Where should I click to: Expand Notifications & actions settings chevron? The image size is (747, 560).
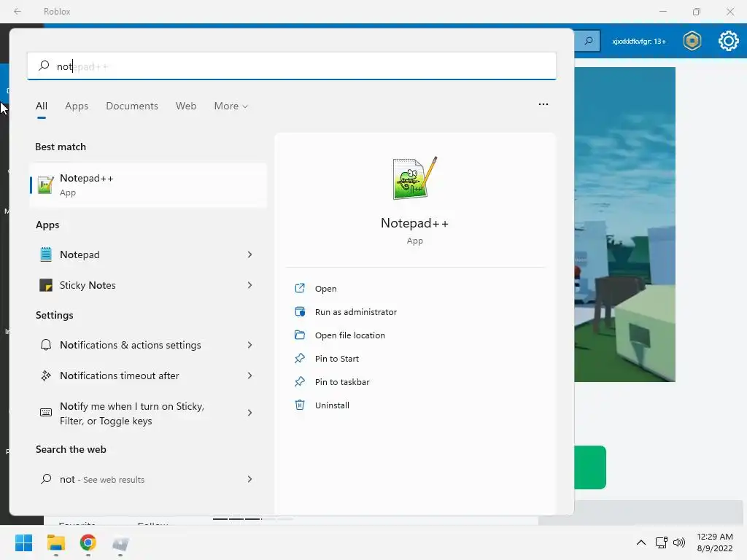(249, 345)
